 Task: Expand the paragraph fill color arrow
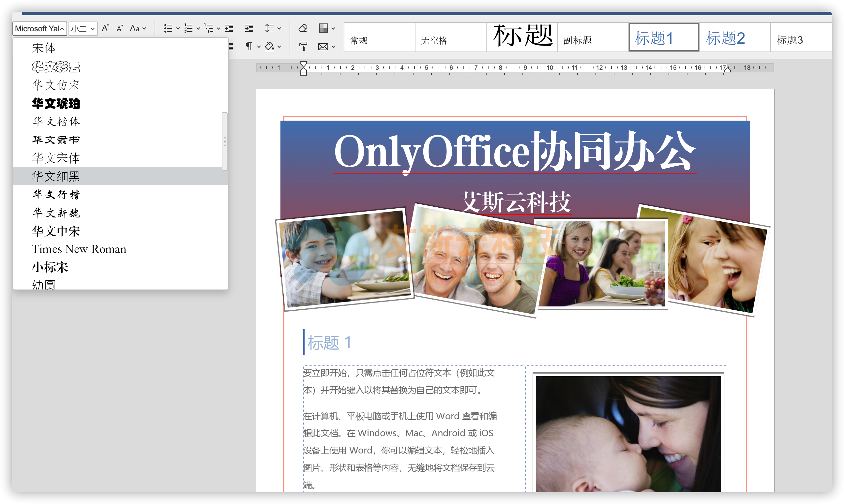coord(279,47)
